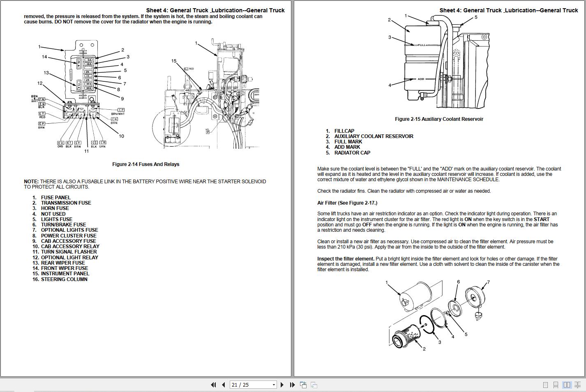Select two-page continuous scrolling view
Viewport: 586px width, 392px height.
point(577,385)
